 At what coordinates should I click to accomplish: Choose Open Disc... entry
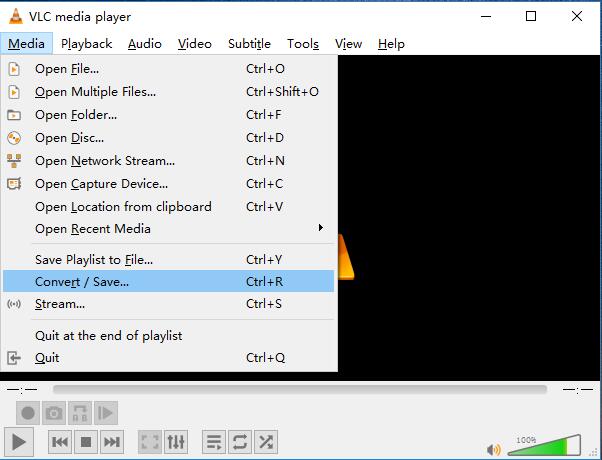pyautogui.click(x=169, y=138)
